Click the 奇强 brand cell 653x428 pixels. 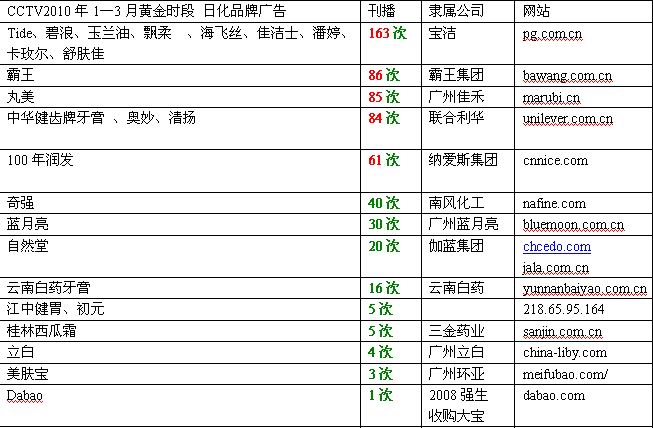point(20,203)
